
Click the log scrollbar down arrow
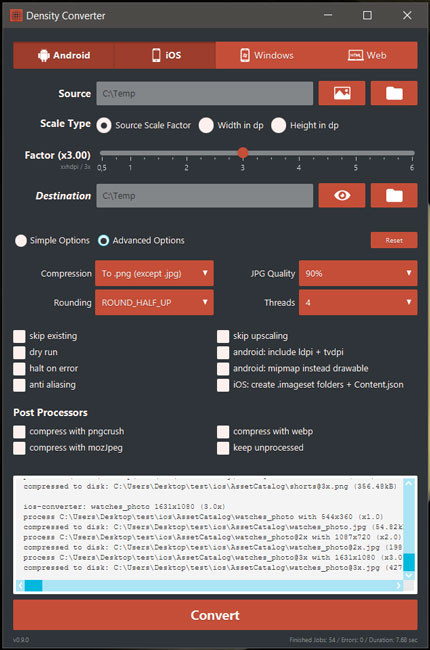[x=409, y=575]
